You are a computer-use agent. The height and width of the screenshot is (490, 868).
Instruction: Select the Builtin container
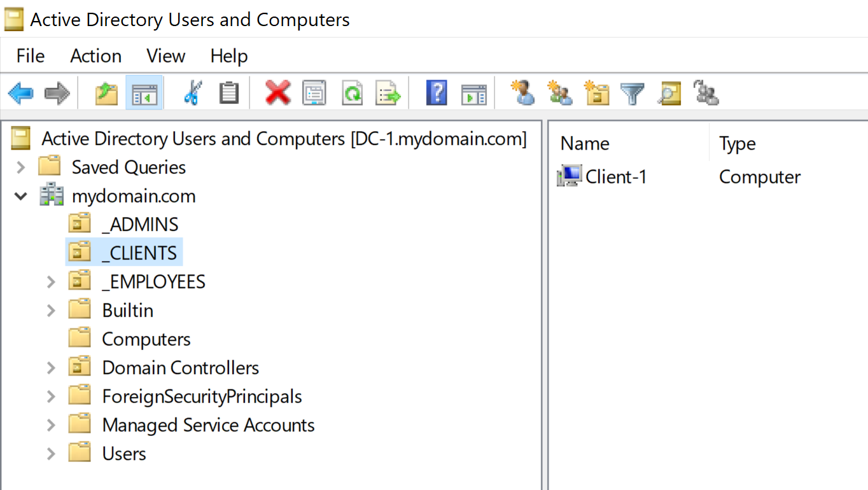[127, 311]
